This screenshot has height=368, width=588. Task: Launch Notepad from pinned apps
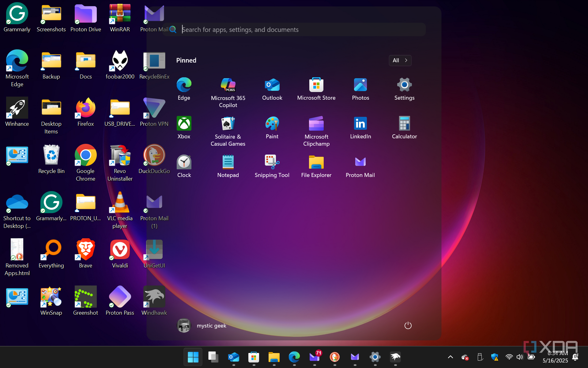(228, 166)
